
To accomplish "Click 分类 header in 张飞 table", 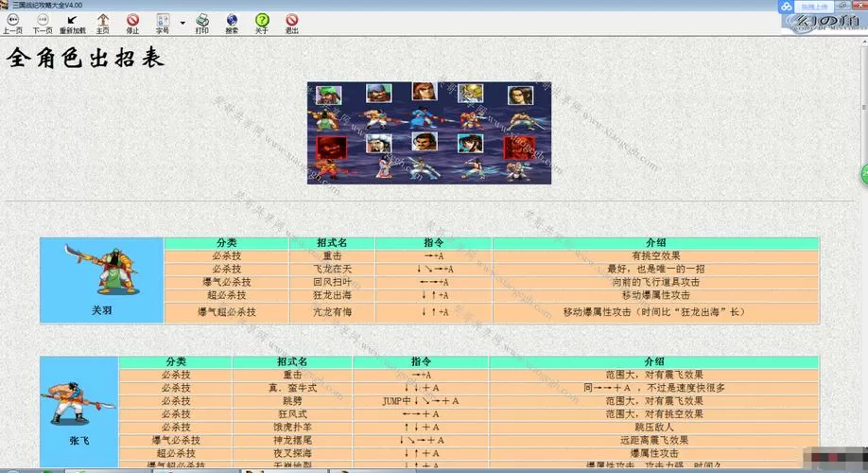I will (x=176, y=361).
